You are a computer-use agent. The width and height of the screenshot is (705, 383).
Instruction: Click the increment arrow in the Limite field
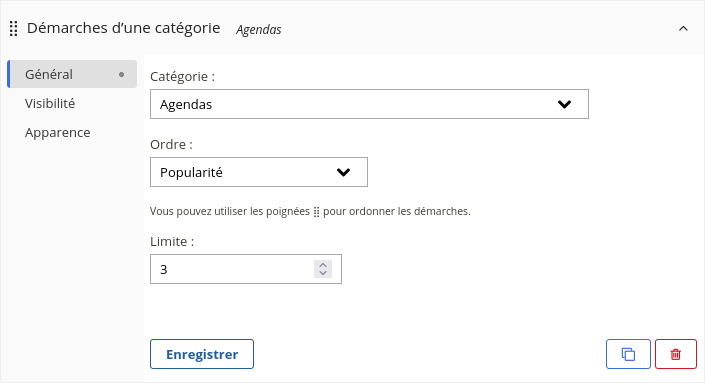323,265
